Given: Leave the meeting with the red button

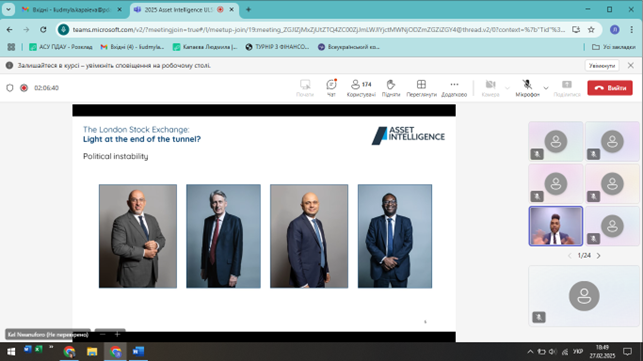Looking at the screenshot, I should click(610, 88).
